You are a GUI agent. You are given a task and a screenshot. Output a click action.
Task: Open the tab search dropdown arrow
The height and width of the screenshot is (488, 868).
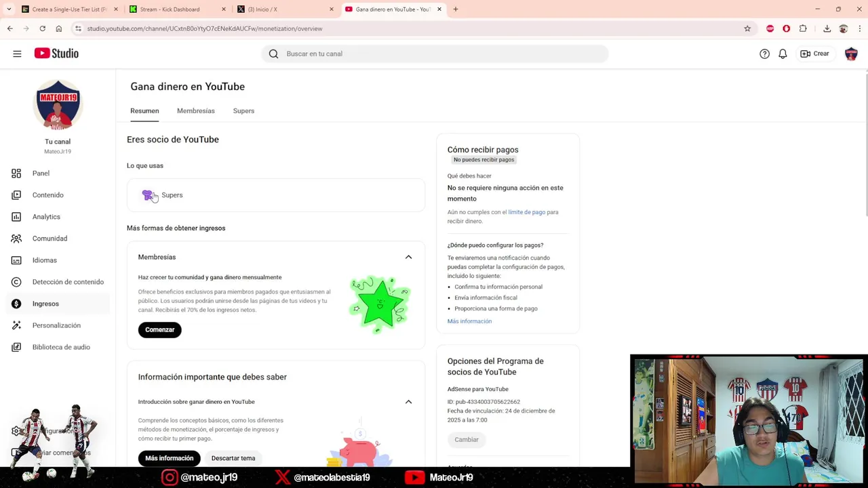tap(9, 9)
